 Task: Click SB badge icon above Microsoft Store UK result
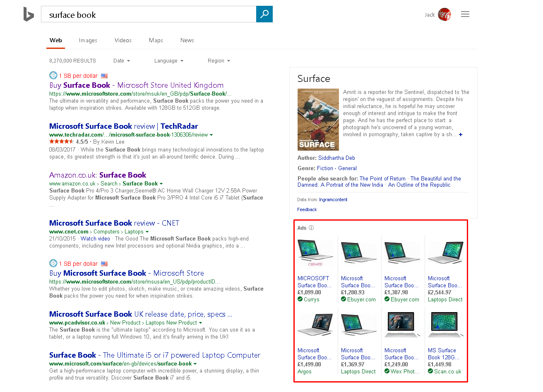53,75
